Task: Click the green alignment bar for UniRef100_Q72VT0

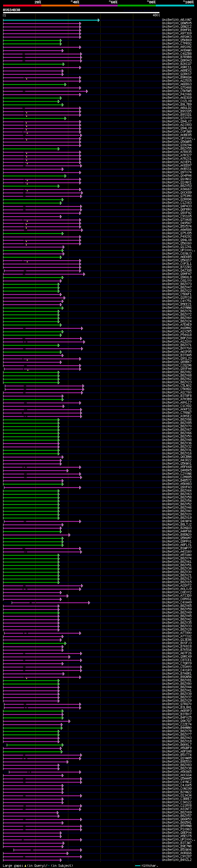Action: 35,118
